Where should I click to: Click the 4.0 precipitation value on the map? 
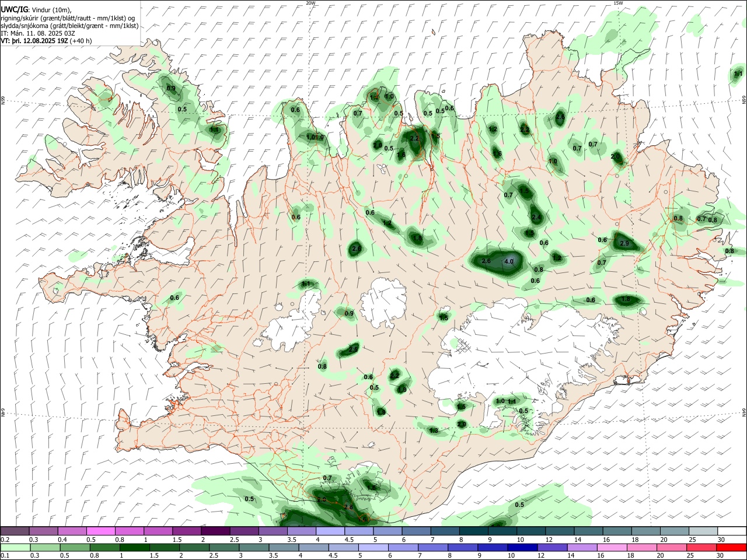click(508, 261)
